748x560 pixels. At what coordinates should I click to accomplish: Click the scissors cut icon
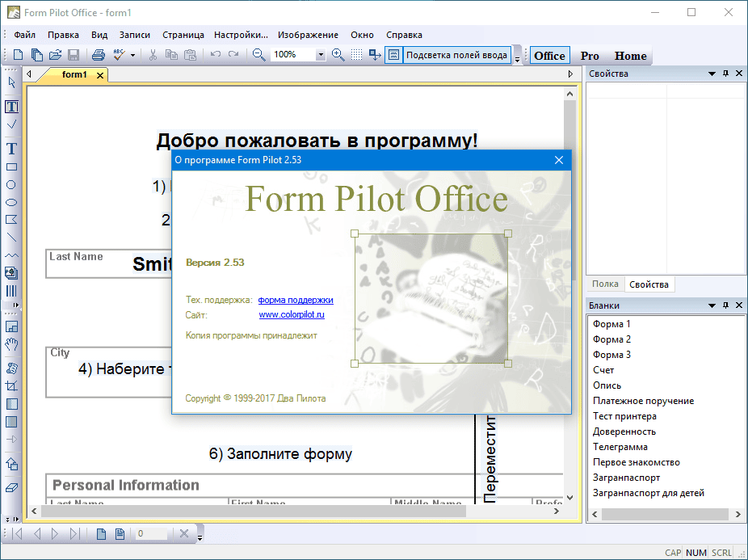[153, 55]
